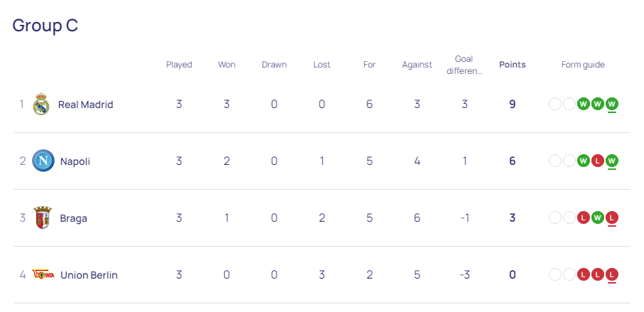Click the Braga club crest

click(43, 218)
